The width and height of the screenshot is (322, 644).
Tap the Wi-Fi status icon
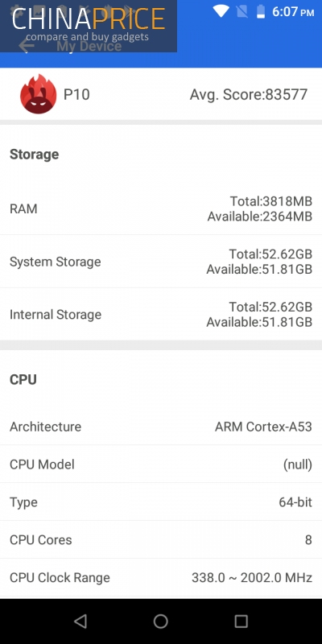pos(221,11)
